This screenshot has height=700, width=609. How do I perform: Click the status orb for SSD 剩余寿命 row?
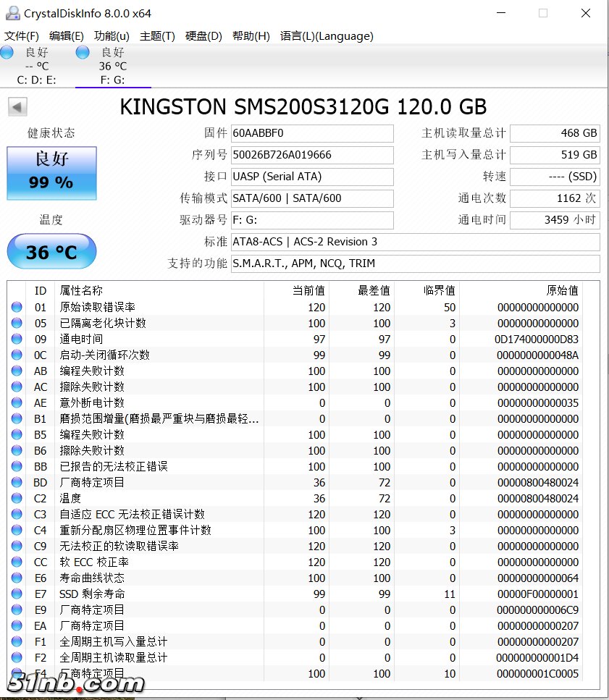[17, 594]
